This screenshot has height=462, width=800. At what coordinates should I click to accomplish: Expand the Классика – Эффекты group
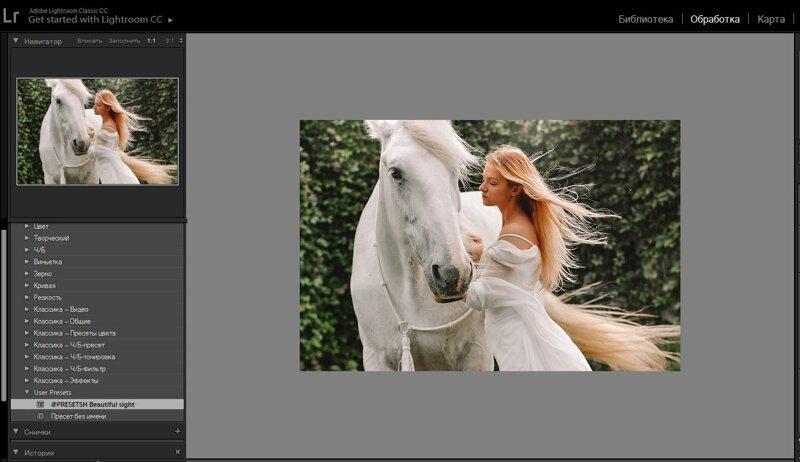[27, 380]
